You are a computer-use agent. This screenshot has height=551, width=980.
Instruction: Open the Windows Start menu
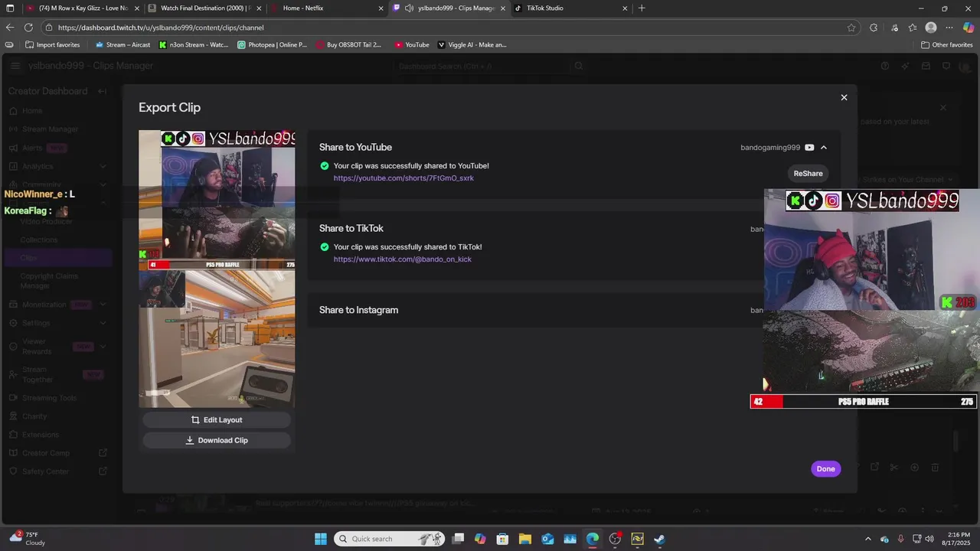pyautogui.click(x=321, y=539)
